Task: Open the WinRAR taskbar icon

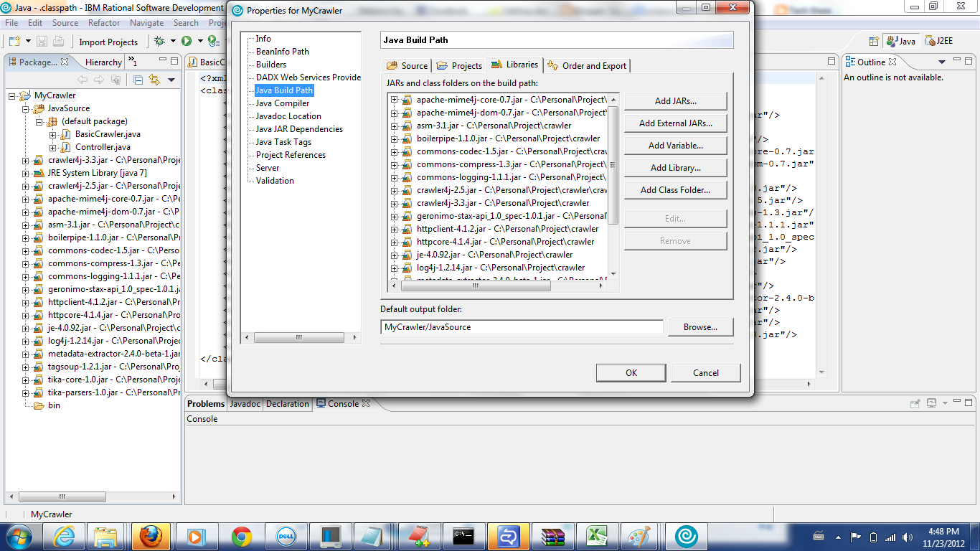Action: click(553, 536)
